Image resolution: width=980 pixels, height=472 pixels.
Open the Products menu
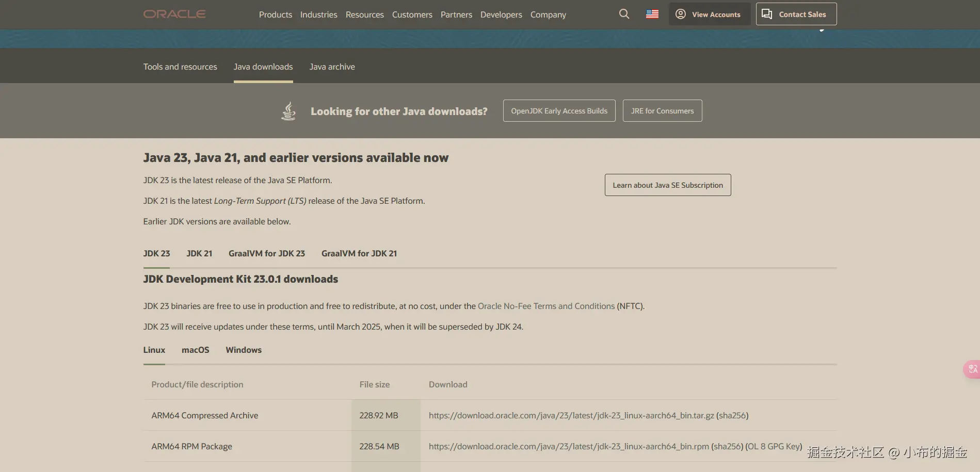(x=275, y=14)
